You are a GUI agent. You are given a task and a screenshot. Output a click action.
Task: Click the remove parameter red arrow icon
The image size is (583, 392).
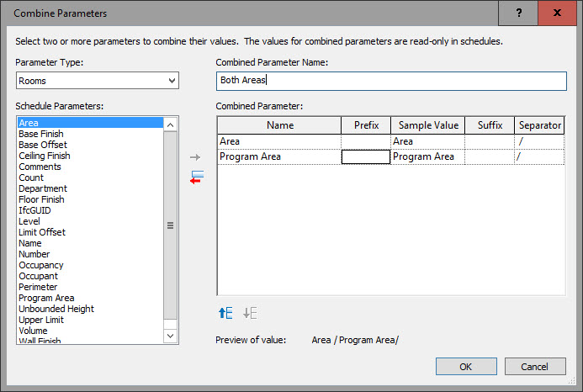tap(196, 177)
